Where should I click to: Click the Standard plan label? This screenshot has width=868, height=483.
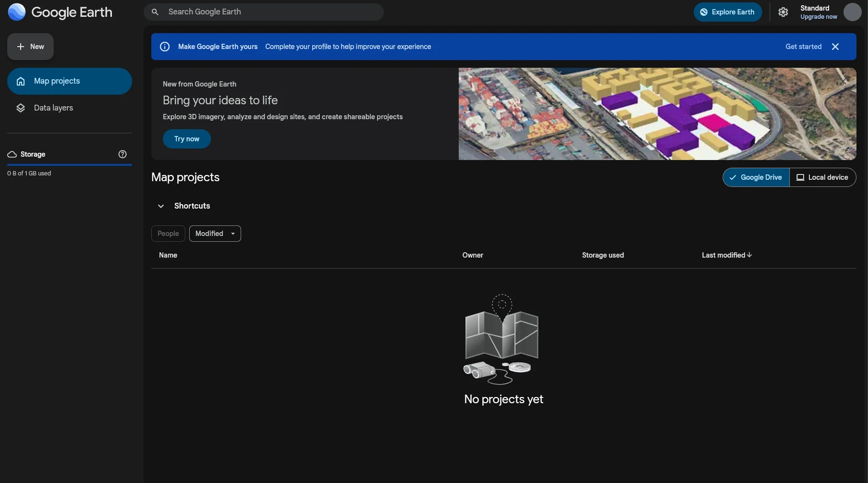815,8
